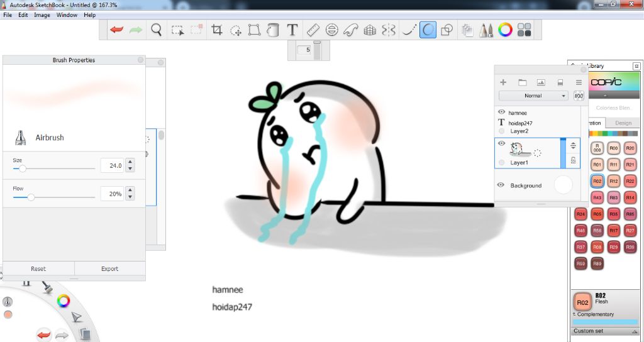Viewport: 644px width, 342px height.
Task: Select the Ellipse guide tool
Action: tap(332, 30)
